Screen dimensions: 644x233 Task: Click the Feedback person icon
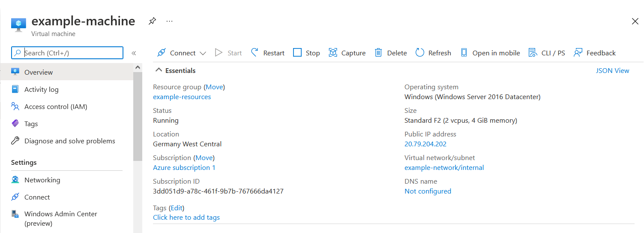pyautogui.click(x=578, y=53)
